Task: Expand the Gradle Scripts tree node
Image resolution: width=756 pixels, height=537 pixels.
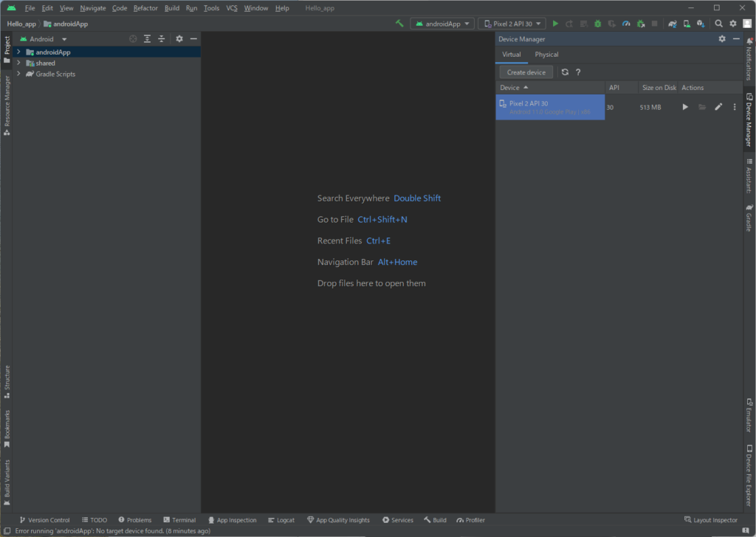Action: [x=18, y=74]
